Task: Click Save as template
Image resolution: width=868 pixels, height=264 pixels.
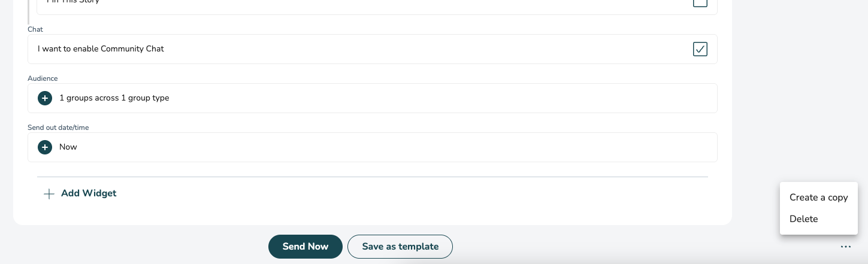Action: 400,247
